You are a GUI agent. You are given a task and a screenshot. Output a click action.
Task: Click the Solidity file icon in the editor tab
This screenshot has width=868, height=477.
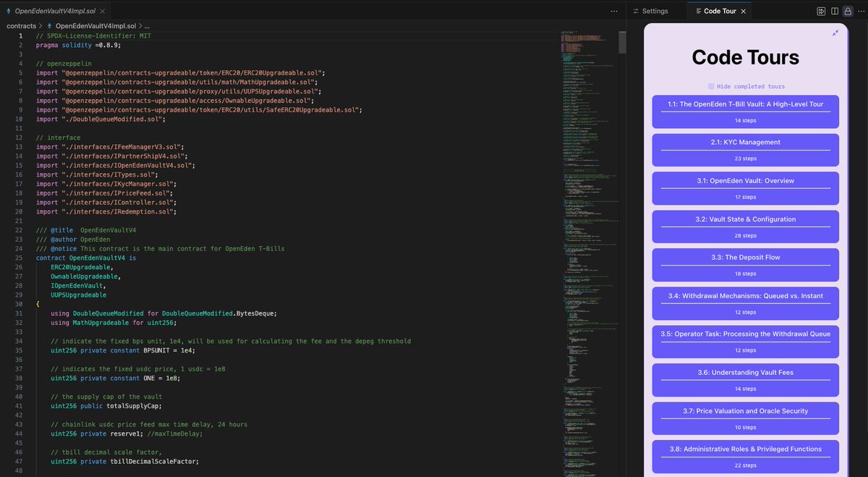tap(9, 12)
